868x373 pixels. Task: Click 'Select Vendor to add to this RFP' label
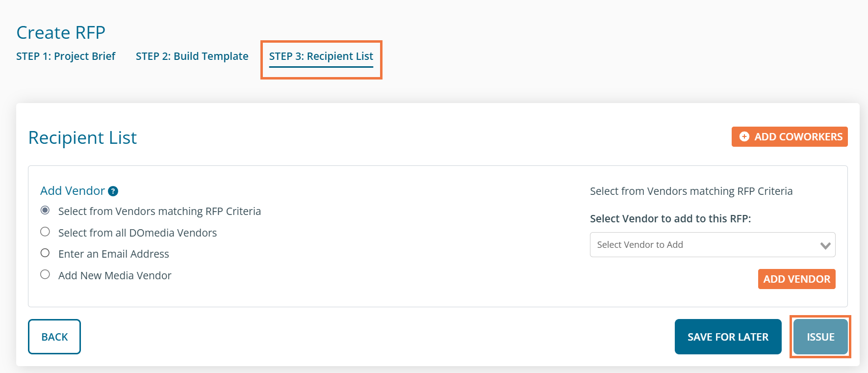pyautogui.click(x=670, y=219)
